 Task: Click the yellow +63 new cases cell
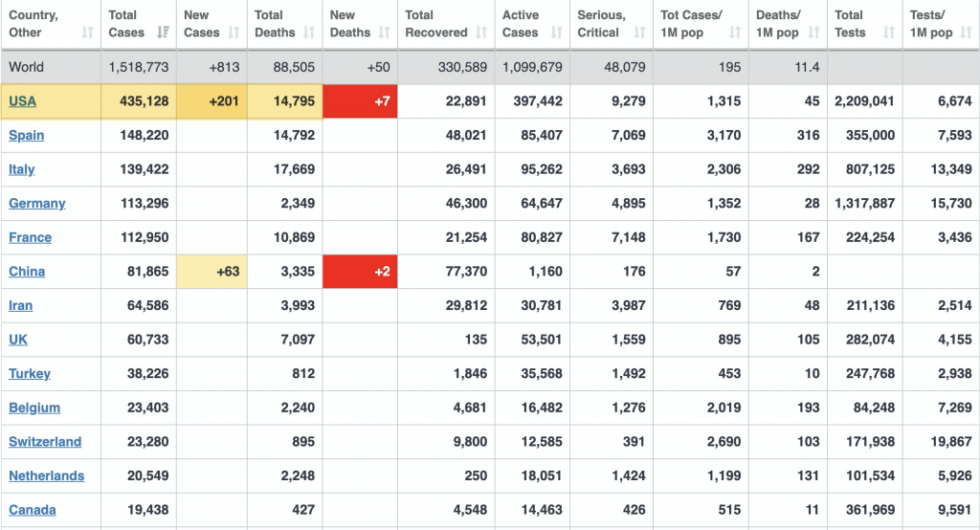(212, 272)
